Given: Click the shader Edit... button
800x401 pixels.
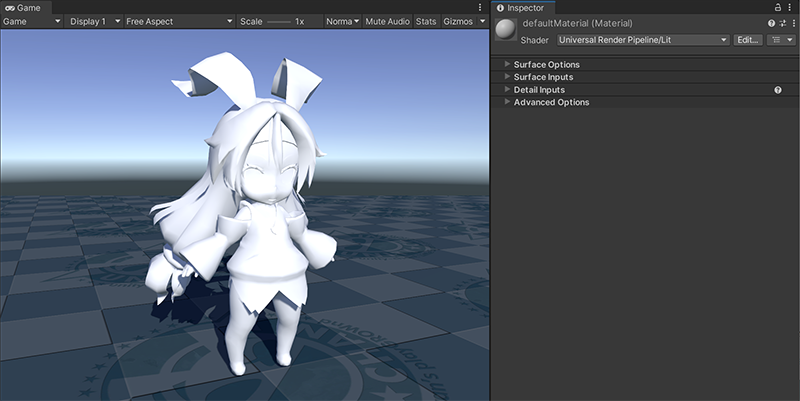Looking at the screenshot, I should click(748, 40).
